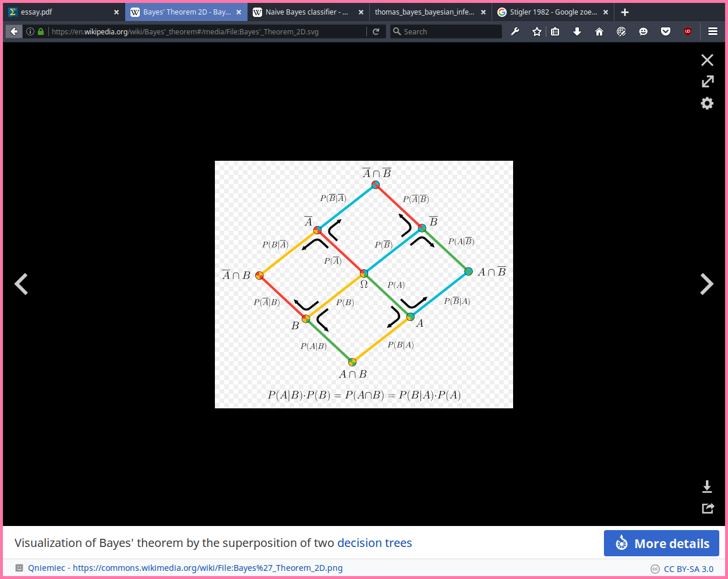Toggle full screen in the media viewer
The height and width of the screenshot is (579, 728).
(x=707, y=82)
